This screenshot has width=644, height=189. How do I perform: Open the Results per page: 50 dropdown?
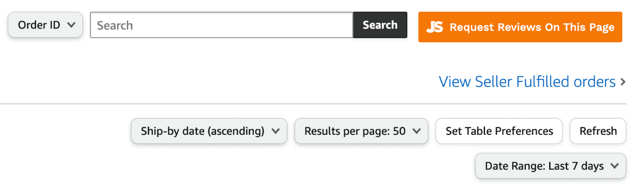pos(361,131)
